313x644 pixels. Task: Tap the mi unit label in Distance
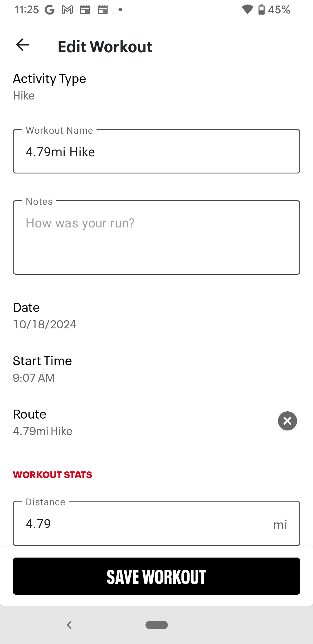pyautogui.click(x=280, y=524)
